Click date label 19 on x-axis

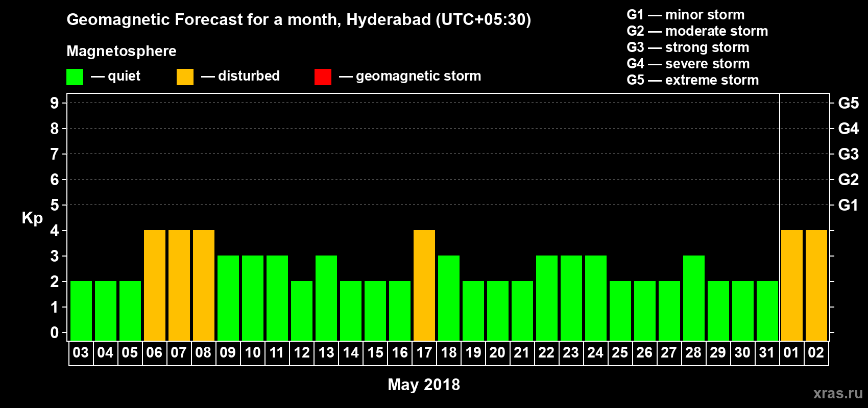(x=473, y=352)
